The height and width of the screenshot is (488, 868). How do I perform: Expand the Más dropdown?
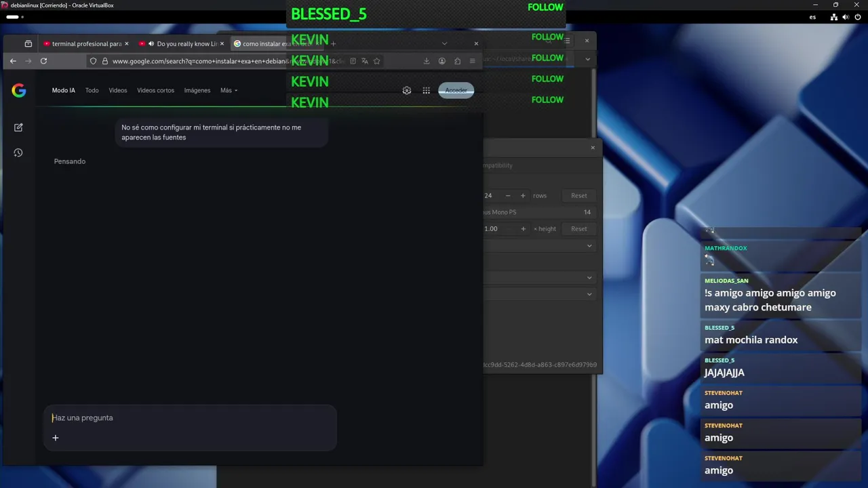(229, 90)
